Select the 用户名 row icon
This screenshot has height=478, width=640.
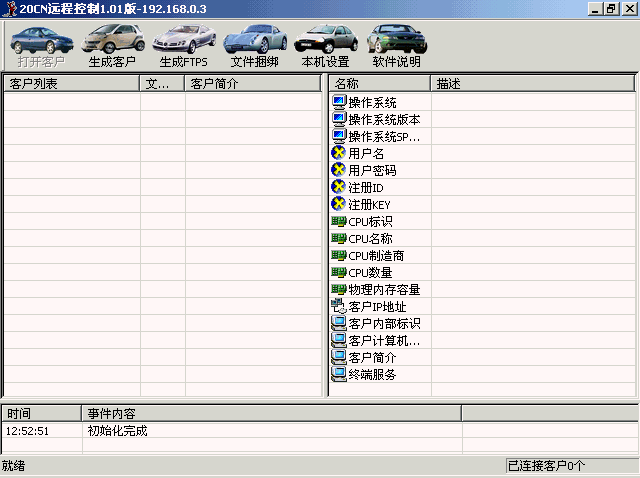[x=338, y=153]
